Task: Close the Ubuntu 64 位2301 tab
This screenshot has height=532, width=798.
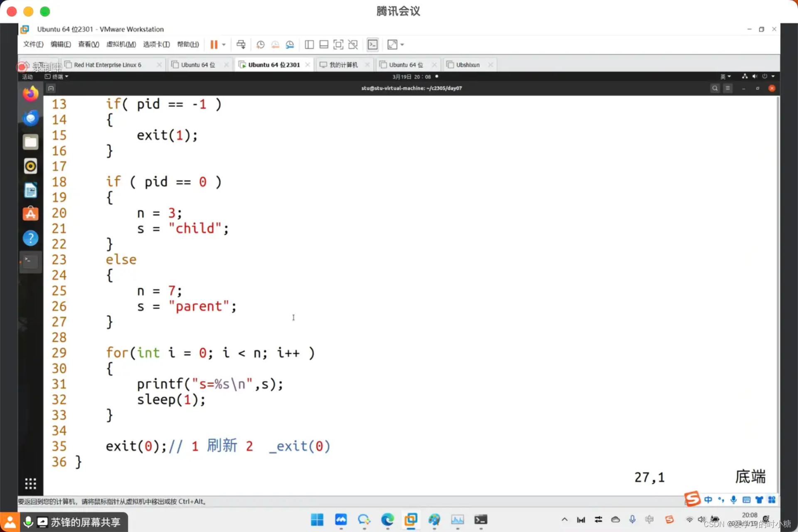Action: [x=308, y=65]
